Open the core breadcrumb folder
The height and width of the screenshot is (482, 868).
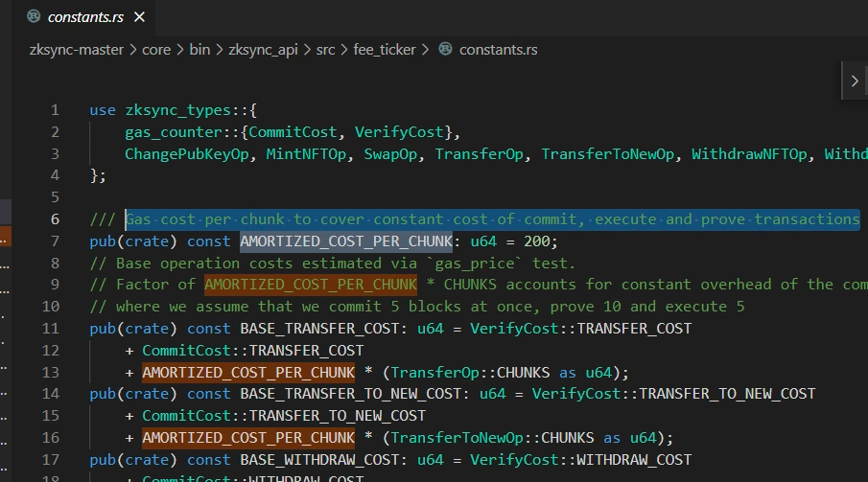(156, 49)
